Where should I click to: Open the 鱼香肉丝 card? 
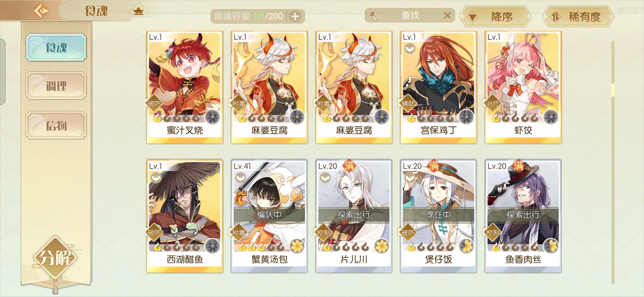[523, 216]
